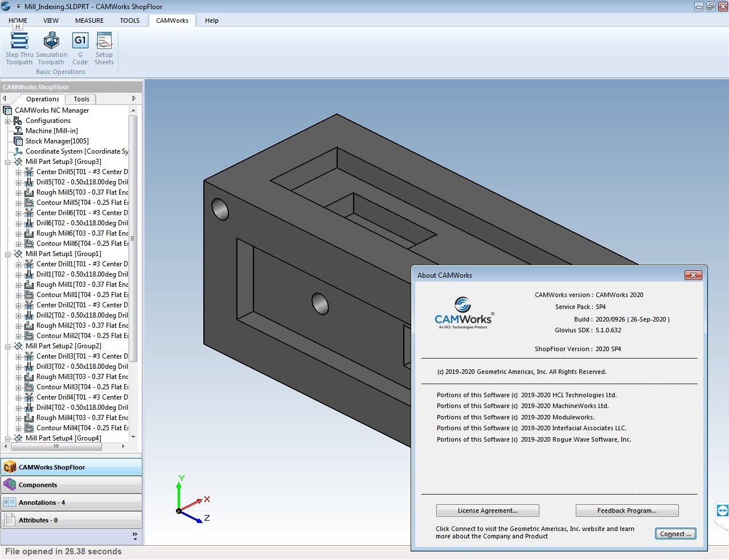
Task: Click the tree horizontal scrollbar thumb
Action: coord(56,447)
